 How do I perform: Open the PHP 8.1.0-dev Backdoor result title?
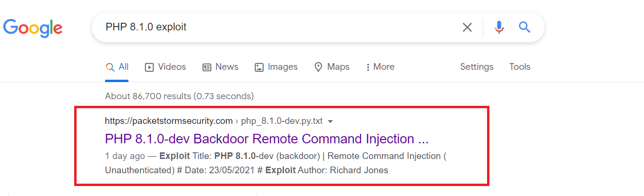click(266, 139)
